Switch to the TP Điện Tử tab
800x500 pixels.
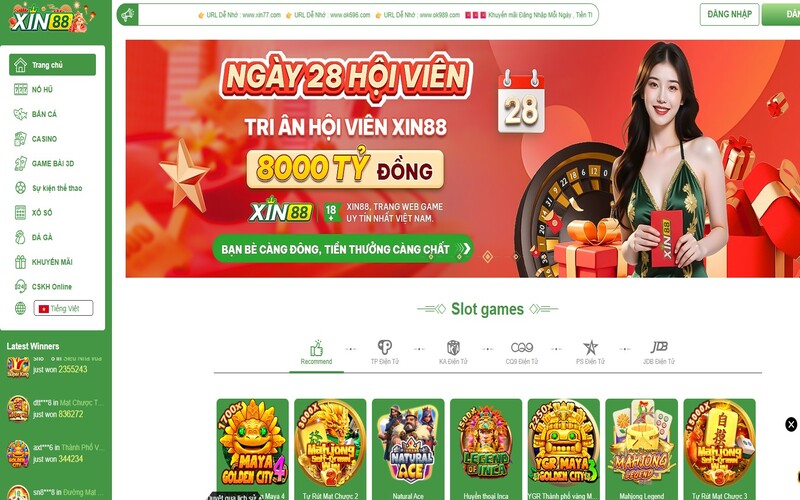385,353
